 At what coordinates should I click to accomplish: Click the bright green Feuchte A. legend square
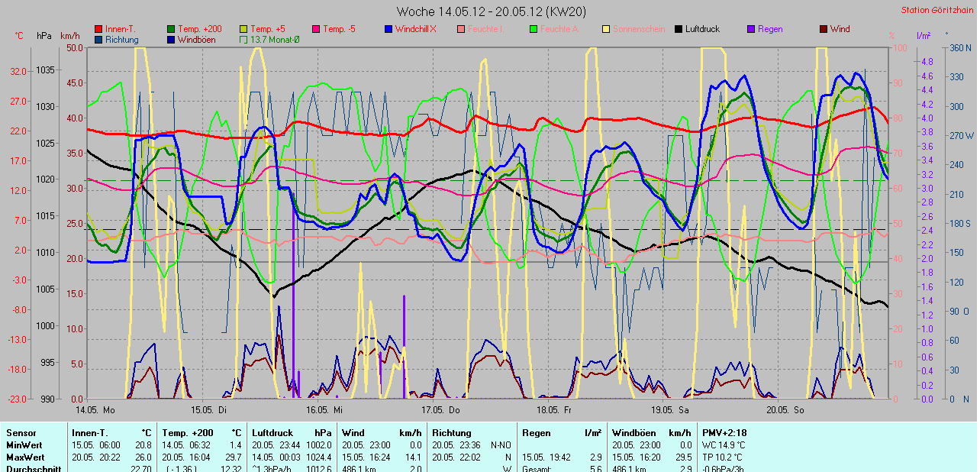point(534,29)
